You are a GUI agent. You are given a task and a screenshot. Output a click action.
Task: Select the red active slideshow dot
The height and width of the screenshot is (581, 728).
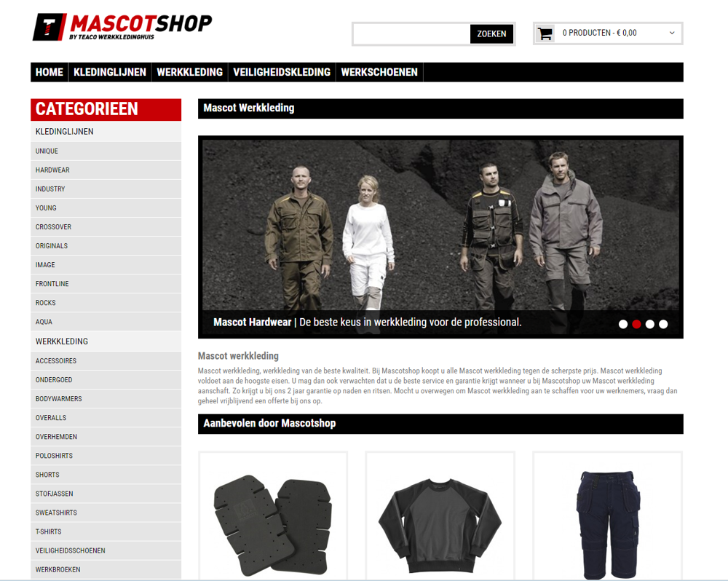636,324
